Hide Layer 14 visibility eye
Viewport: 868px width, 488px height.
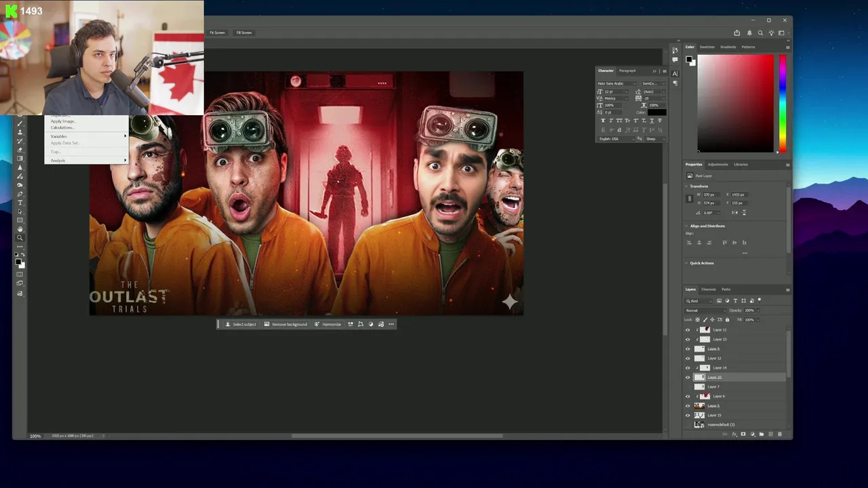click(x=688, y=368)
